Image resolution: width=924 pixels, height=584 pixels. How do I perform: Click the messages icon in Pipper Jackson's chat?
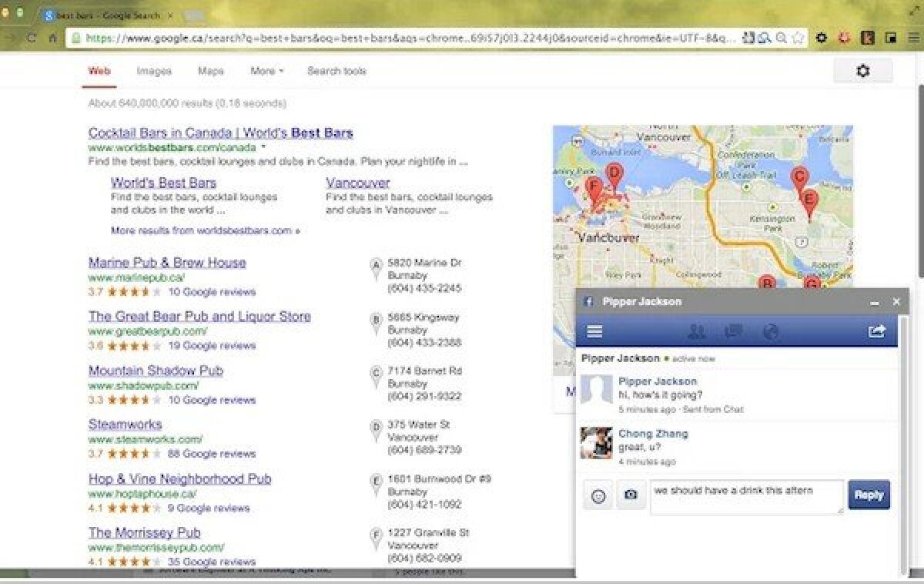(734, 331)
